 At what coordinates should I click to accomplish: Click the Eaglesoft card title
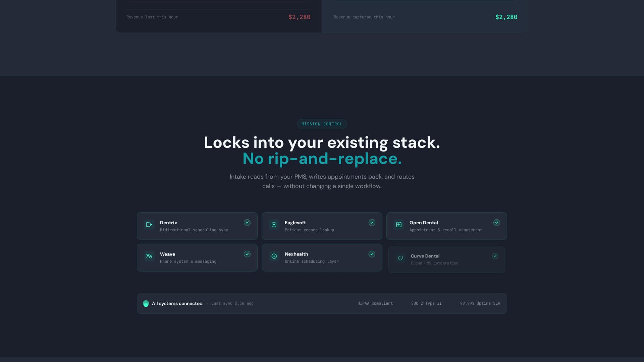[x=295, y=223]
